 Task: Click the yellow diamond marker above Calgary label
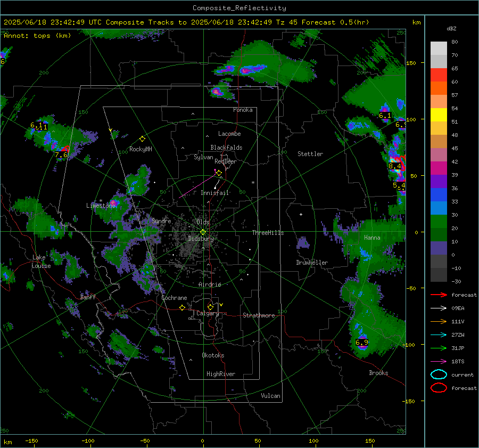click(210, 307)
